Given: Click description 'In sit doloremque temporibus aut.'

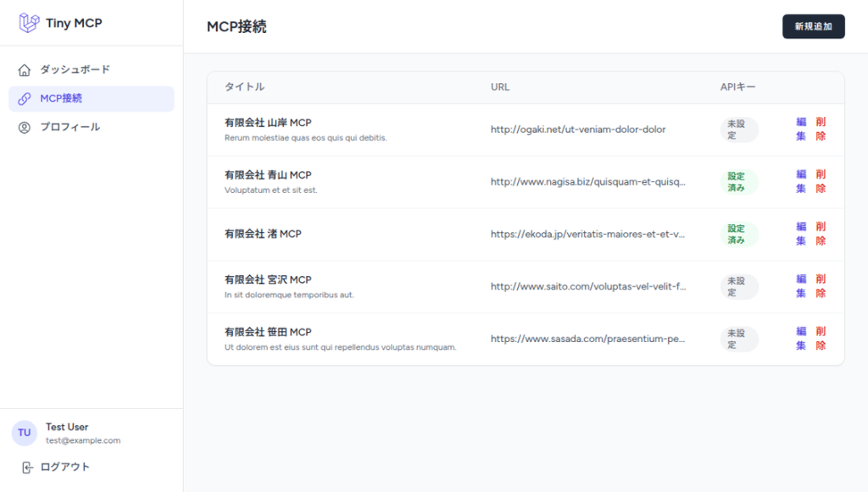Looking at the screenshot, I should pos(289,295).
